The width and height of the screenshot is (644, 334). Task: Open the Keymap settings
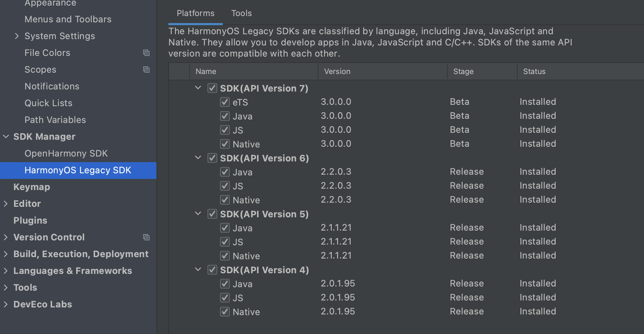[x=32, y=187]
